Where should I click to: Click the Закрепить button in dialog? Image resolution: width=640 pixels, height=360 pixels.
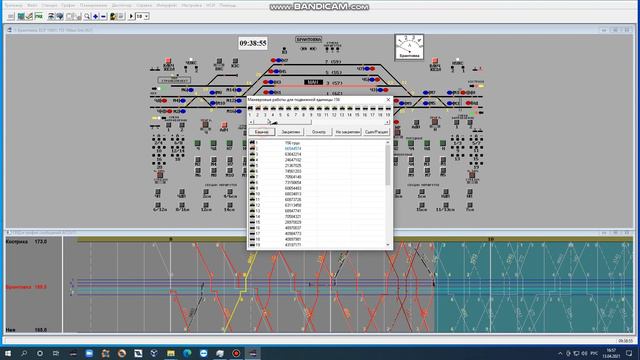[291, 132]
